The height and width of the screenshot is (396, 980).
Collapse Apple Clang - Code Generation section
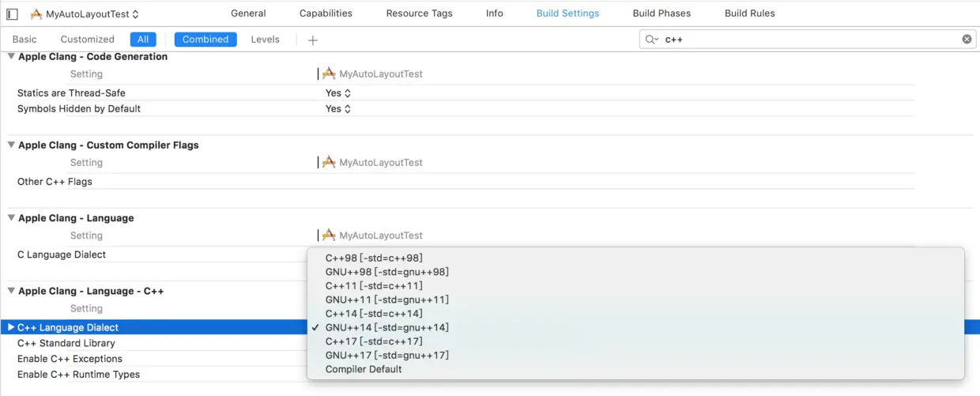[x=11, y=57]
